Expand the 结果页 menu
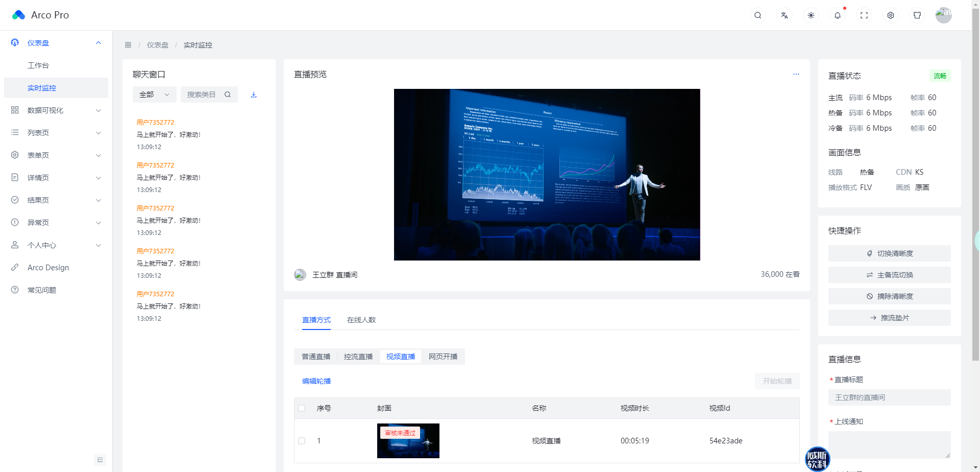The width and height of the screenshot is (980, 472). (99, 200)
